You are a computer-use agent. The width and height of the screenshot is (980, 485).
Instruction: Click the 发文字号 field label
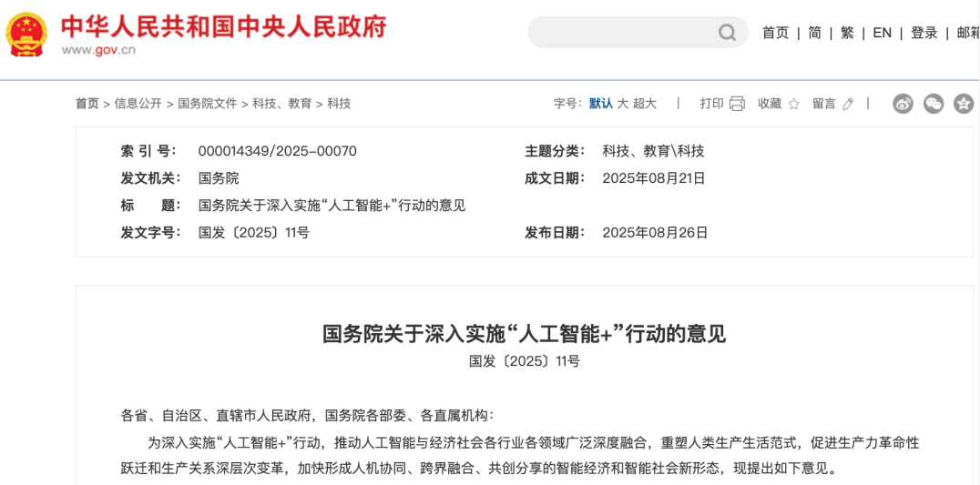150,233
